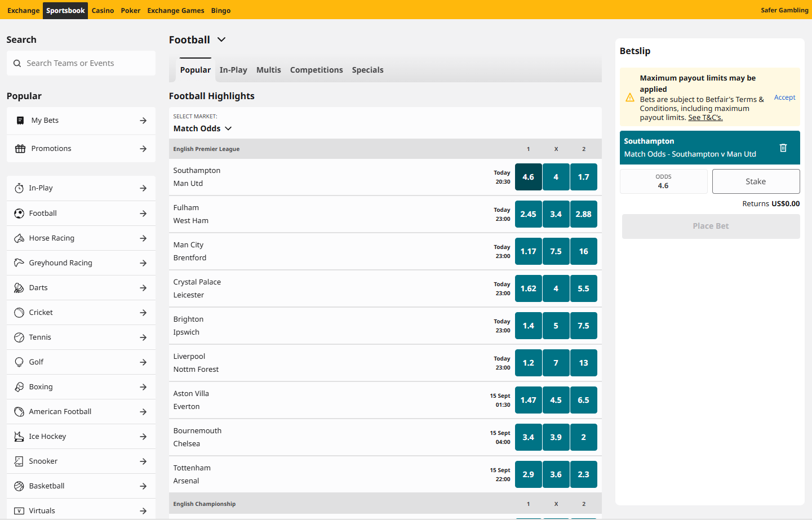Switch to the Multis tab
812x520 pixels.
(x=269, y=70)
